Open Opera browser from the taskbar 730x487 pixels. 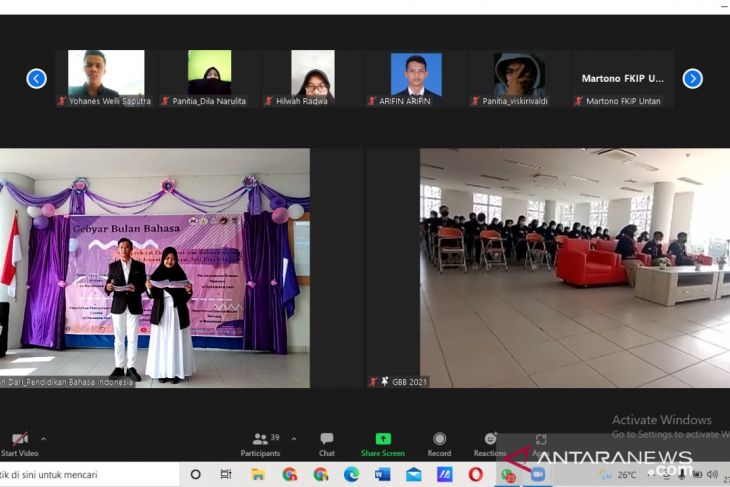[475, 474]
